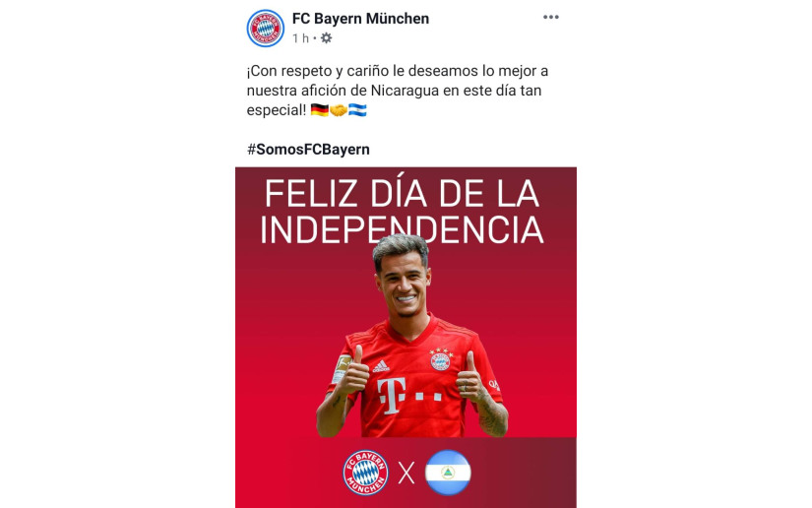The width and height of the screenshot is (812, 508).
Task: Open the FC Bayern München page name link
Action: [360, 19]
